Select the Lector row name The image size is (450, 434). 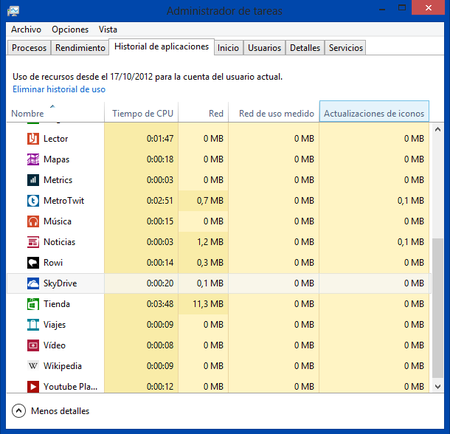[56, 139]
